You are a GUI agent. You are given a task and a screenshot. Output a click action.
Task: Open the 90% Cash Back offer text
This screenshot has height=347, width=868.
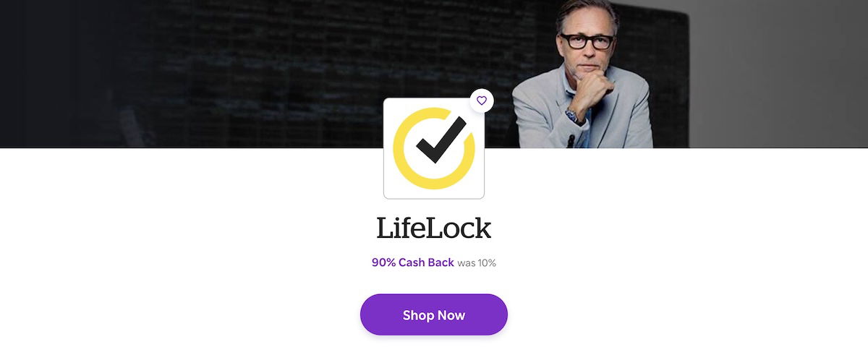pyautogui.click(x=413, y=262)
